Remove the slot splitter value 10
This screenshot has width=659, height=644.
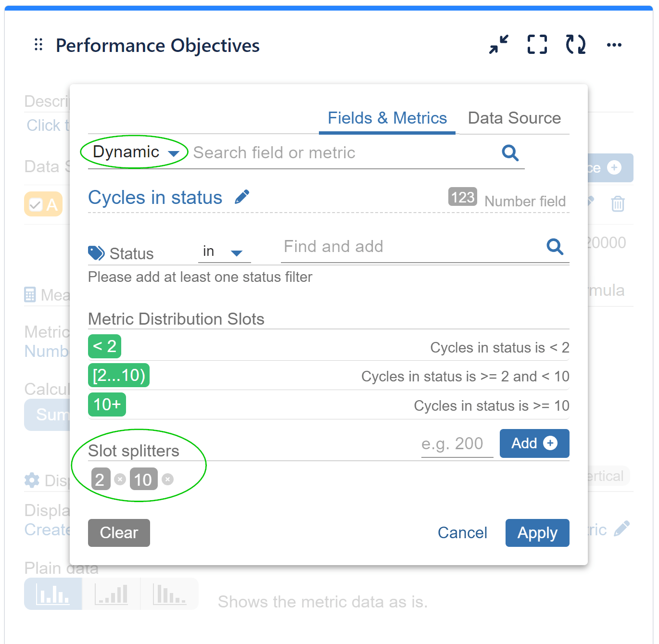[167, 479]
